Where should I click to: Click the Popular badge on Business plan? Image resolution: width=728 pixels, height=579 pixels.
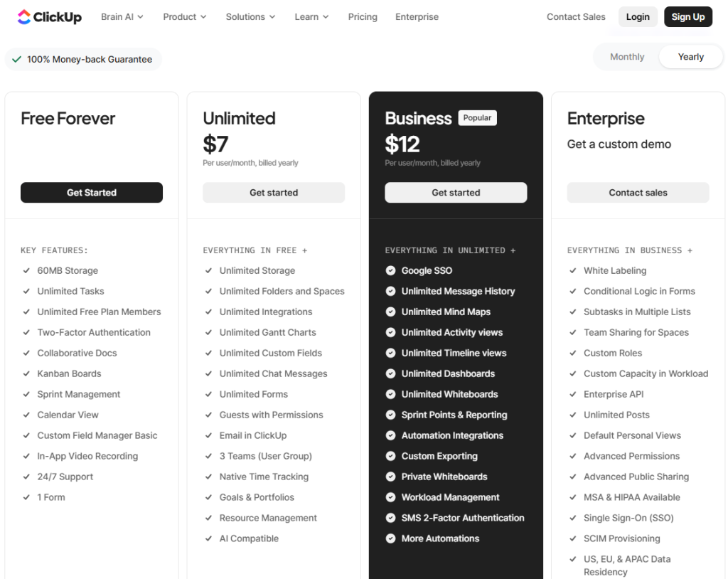click(x=477, y=118)
